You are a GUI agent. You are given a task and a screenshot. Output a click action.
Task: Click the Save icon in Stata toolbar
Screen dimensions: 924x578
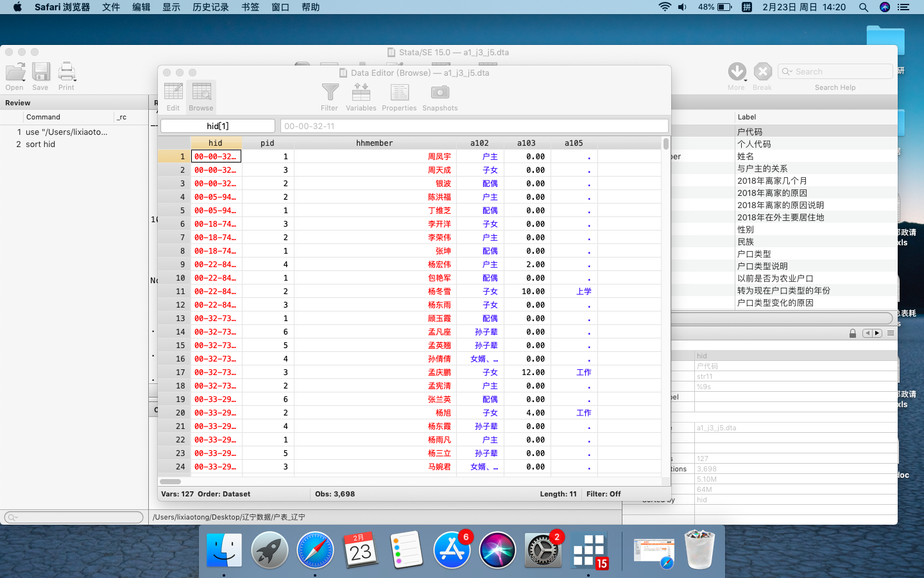tap(40, 76)
